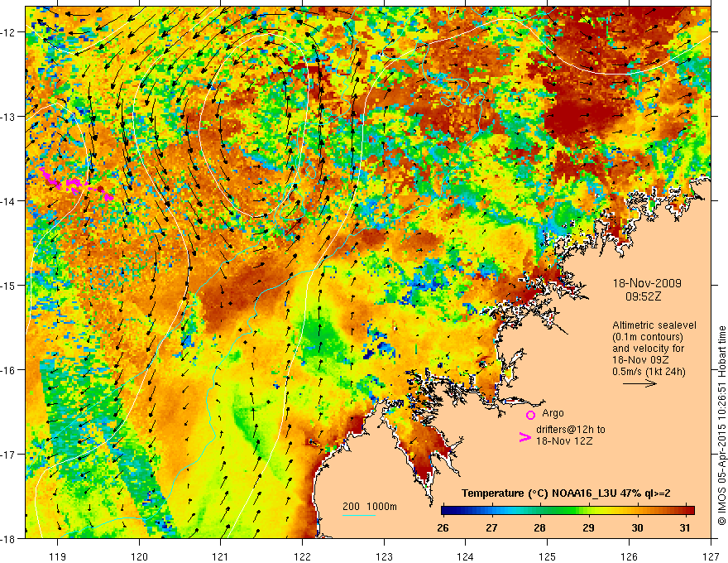Image resolution: width=728 pixels, height=563 pixels.
Task: Click colorbar tick label 28
Action: (x=539, y=527)
